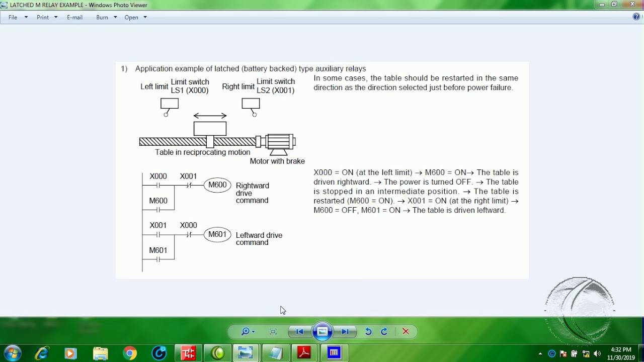Open Action Center flag tray icon
Viewport: 644px width, 362px height.
click(x=563, y=353)
